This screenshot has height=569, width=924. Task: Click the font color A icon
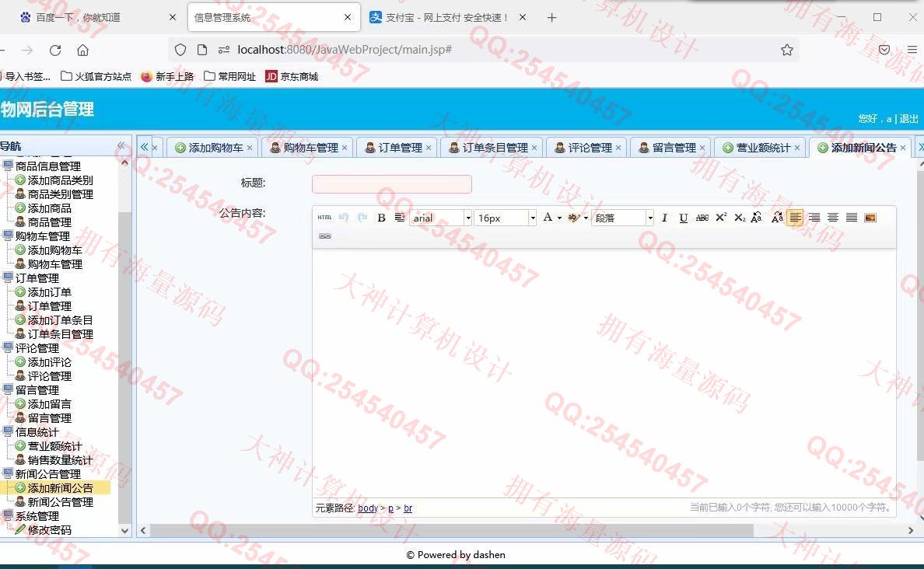[548, 218]
